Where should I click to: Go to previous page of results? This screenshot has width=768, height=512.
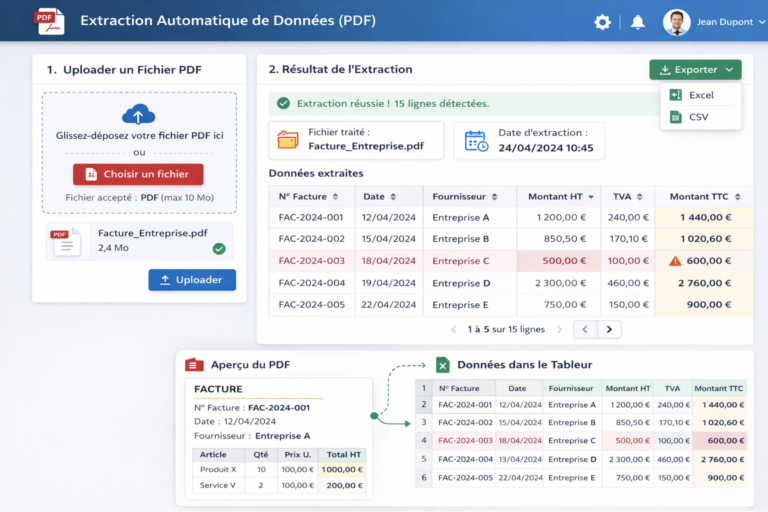click(x=585, y=329)
